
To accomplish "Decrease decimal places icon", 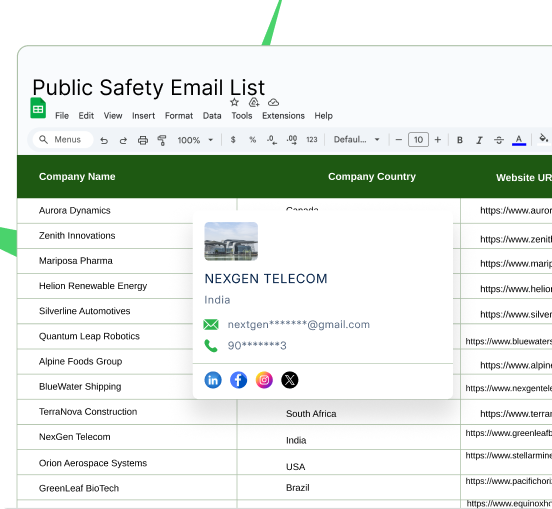I will (x=272, y=140).
